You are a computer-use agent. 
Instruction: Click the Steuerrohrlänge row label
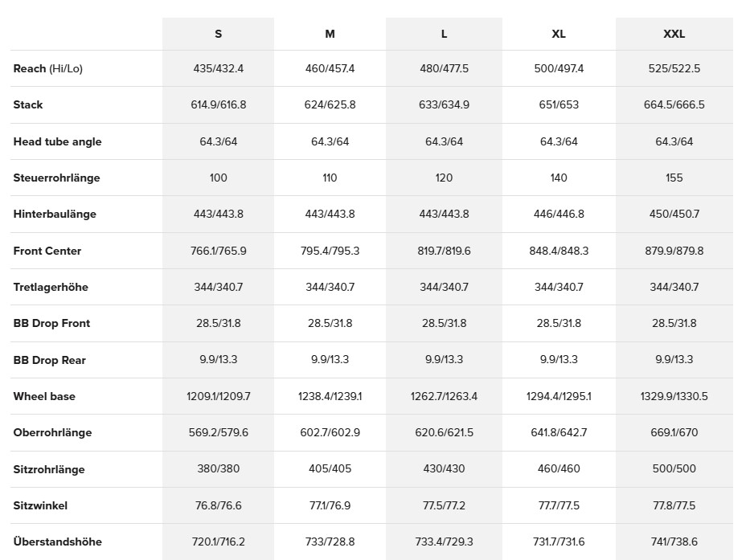click(x=56, y=178)
